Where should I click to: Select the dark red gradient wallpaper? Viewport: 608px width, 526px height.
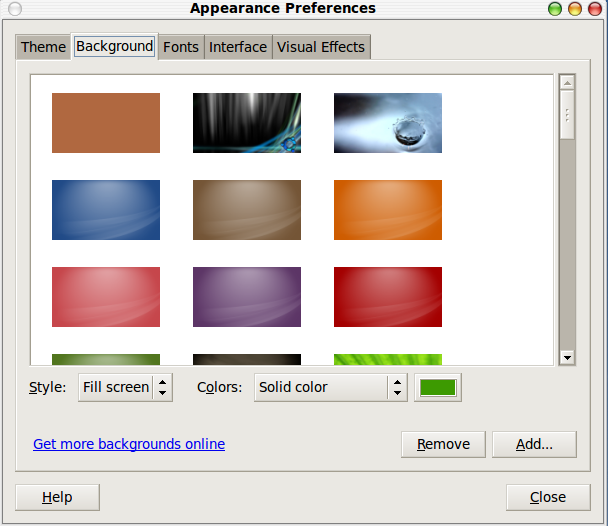[388, 297]
